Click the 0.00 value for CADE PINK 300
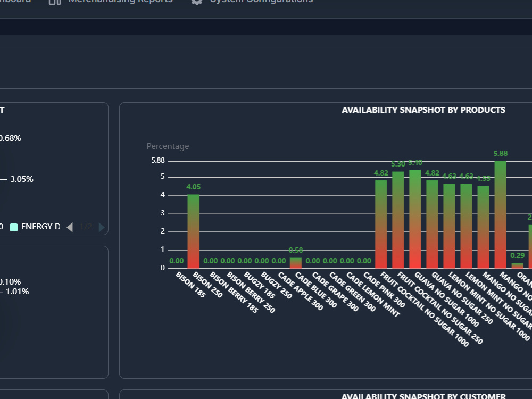 [364, 261]
